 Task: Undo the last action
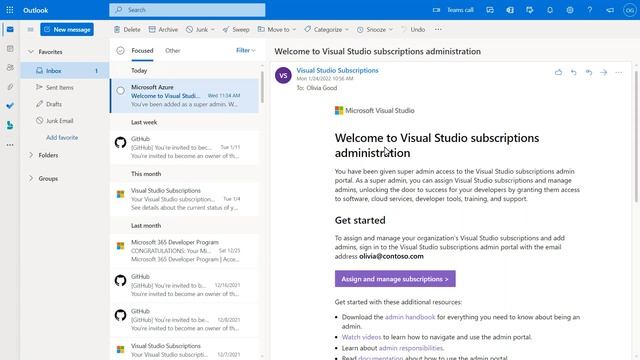pyautogui.click(x=413, y=29)
